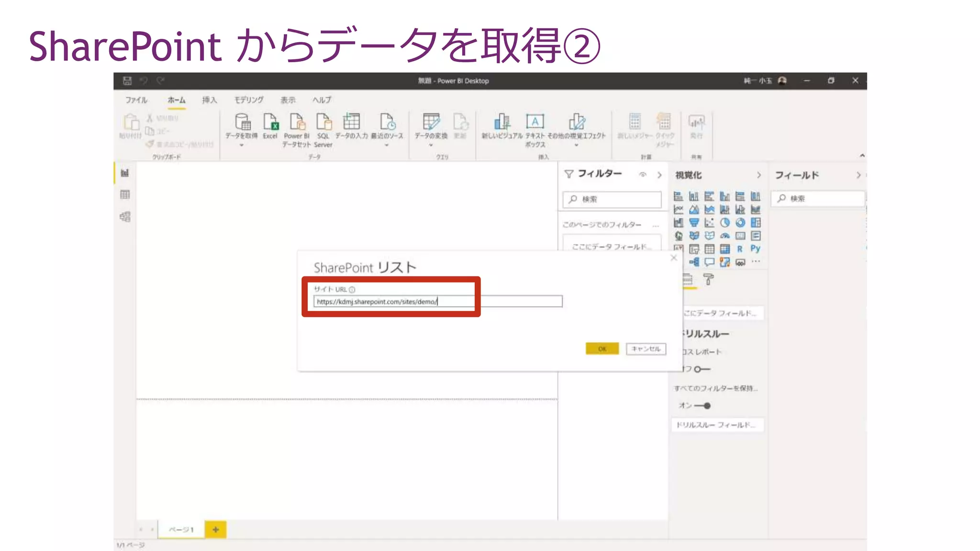Select the scatter chart visual icon

coord(709,222)
